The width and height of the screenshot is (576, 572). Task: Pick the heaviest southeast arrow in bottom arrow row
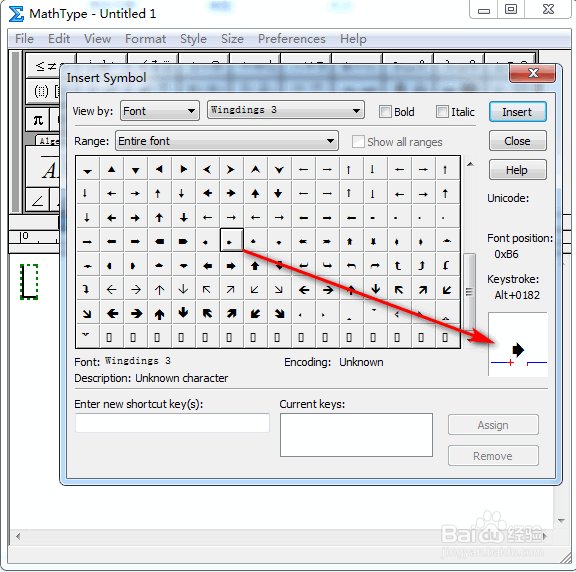tap(280, 314)
